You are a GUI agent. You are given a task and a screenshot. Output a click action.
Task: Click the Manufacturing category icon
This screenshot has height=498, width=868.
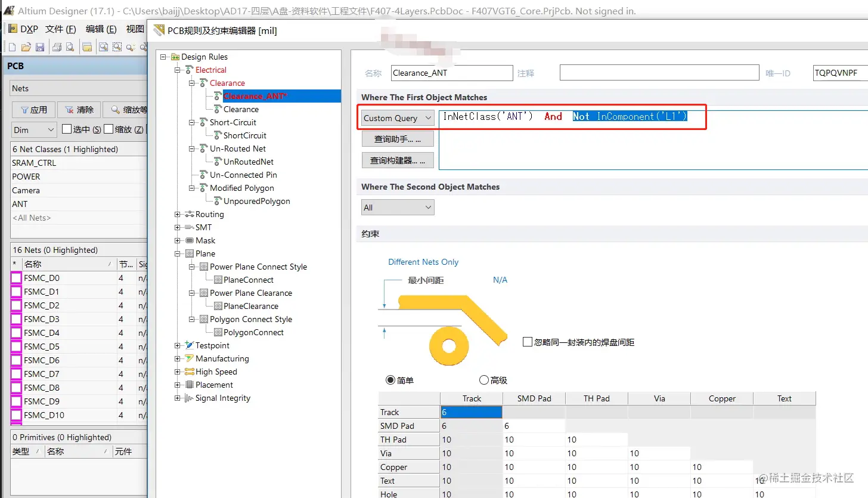click(190, 359)
